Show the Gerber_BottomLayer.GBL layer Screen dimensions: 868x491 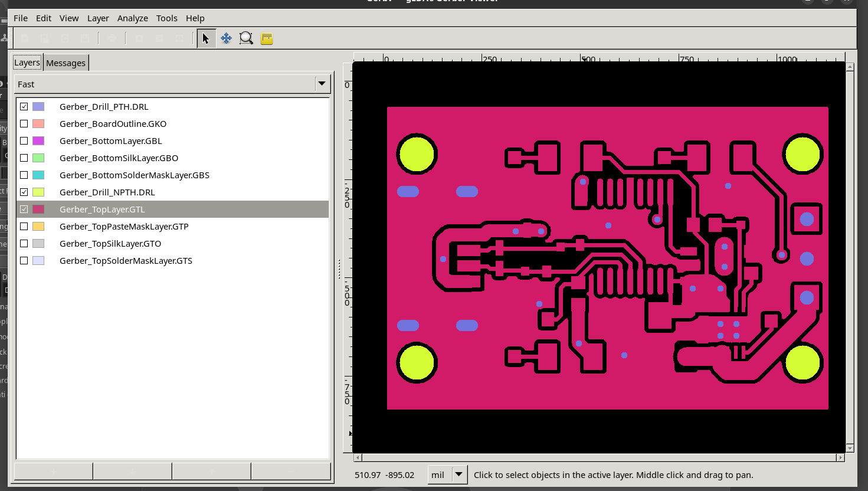[x=24, y=141]
